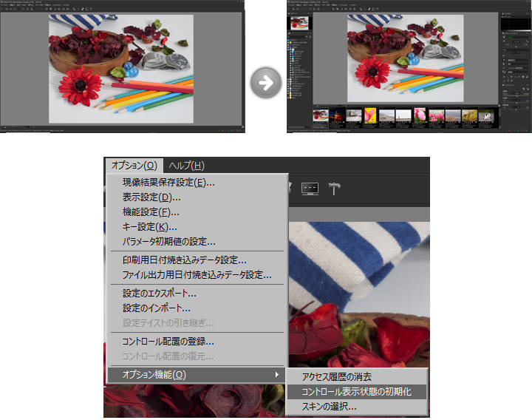The height and width of the screenshot is (420, 532).
Task: Click 設定のインポート... menu entry
Action: [156, 308]
